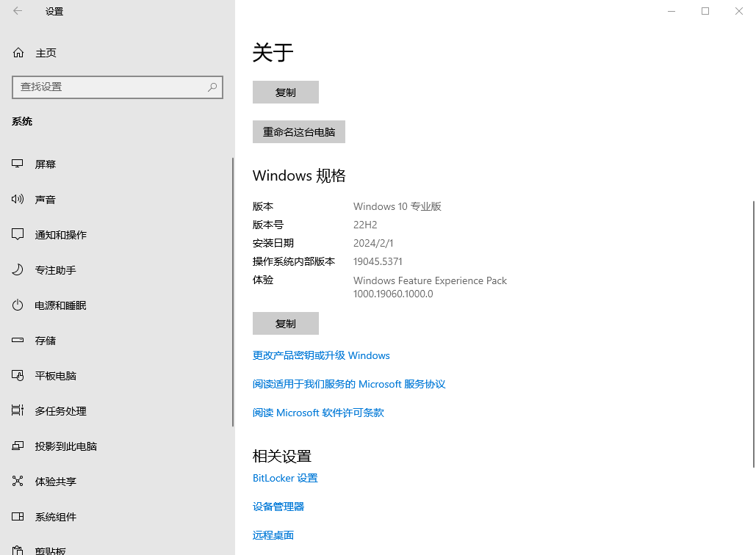
Task: Open 体验共享 sidebar item
Action: pyautogui.click(x=56, y=482)
